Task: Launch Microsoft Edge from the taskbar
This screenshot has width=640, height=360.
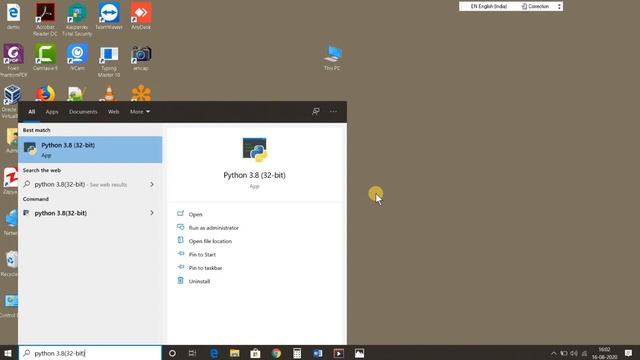Action: (213, 353)
